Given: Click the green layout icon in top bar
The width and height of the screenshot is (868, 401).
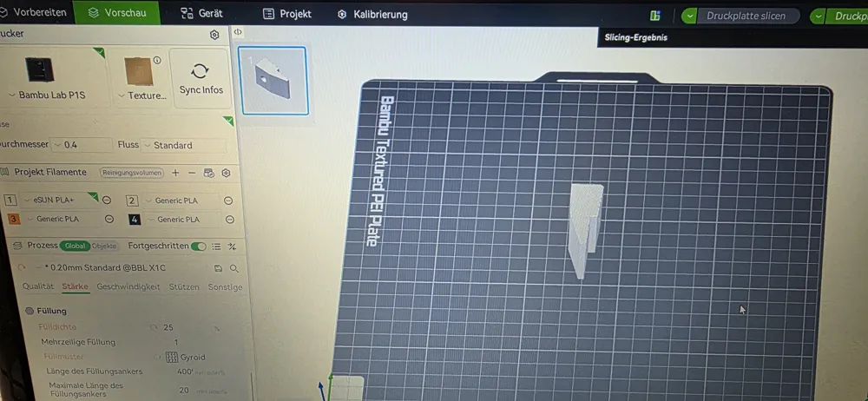Looking at the screenshot, I should tap(655, 16).
